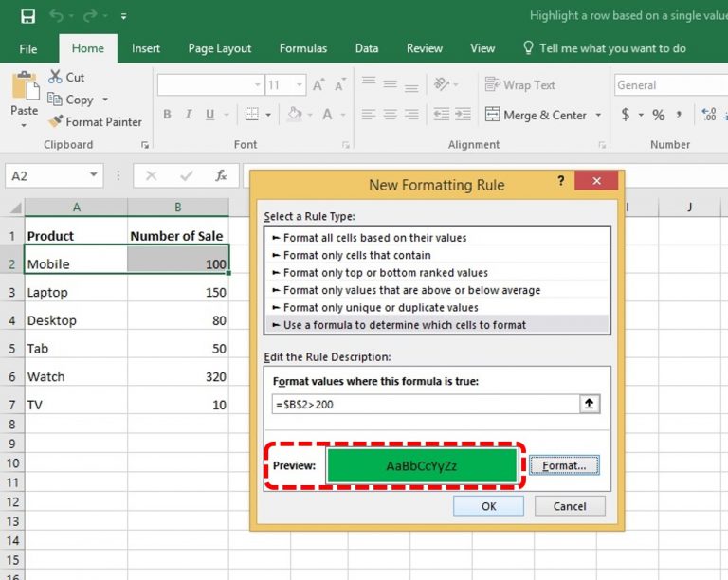Viewport: 728px width, 580px height.
Task: Click the Borders icon
Action: coord(251,114)
